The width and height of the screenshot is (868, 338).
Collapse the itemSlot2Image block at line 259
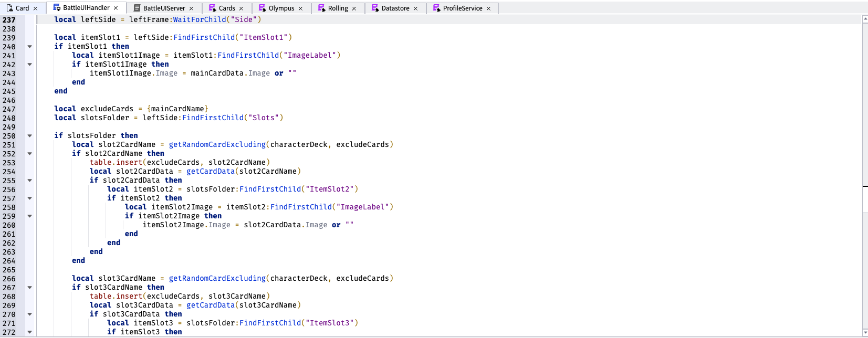30,216
